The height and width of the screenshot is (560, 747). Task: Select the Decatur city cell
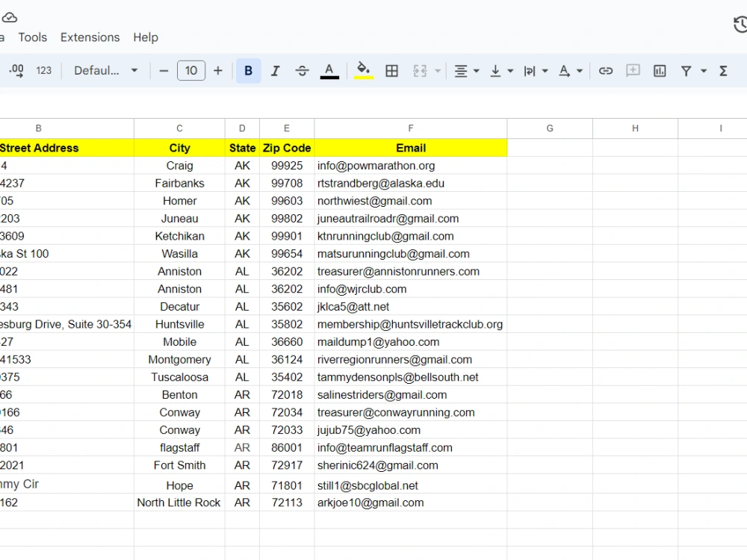pos(179,306)
